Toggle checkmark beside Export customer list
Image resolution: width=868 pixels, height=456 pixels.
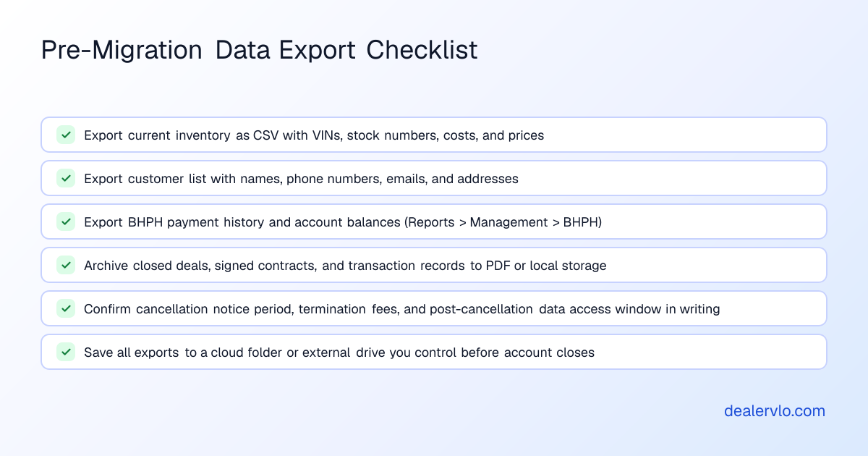pos(66,178)
